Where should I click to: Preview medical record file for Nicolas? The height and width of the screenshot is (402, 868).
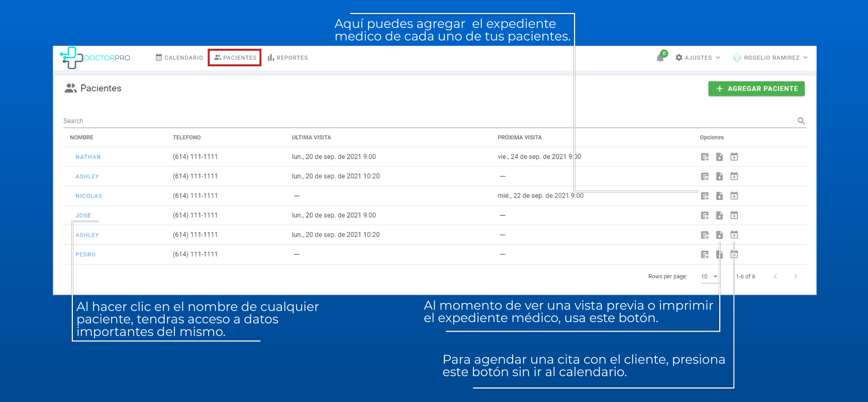(719, 196)
